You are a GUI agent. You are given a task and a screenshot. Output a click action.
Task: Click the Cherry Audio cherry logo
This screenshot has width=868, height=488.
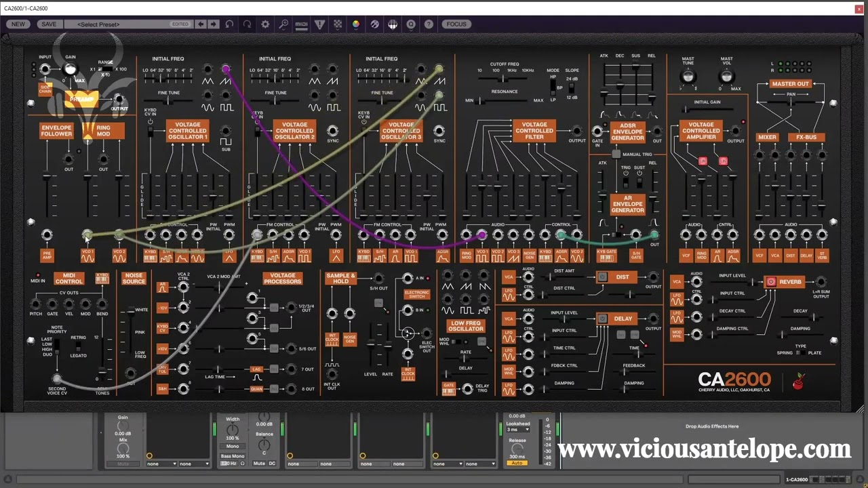[798, 382]
